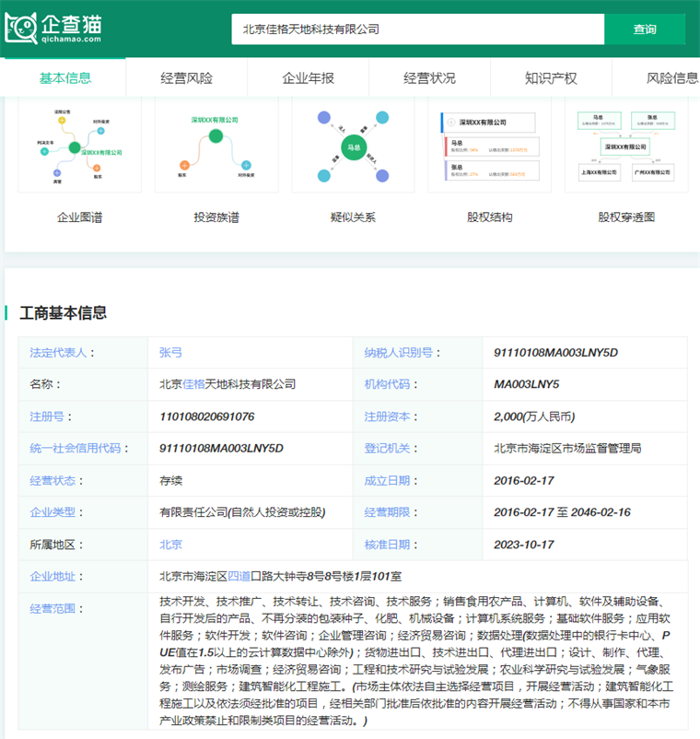Select 北京市海淀区市场监督管理局 text

pyautogui.click(x=567, y=448)
